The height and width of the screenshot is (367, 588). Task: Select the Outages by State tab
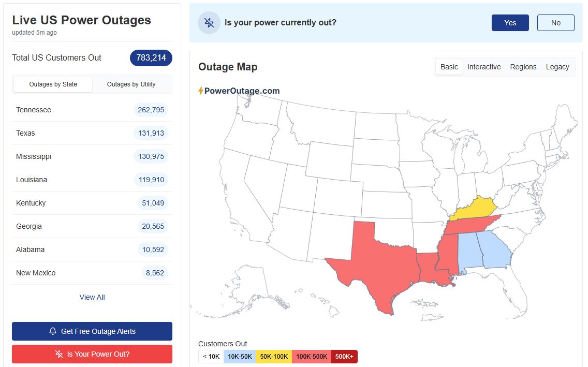tap(53, 84)
